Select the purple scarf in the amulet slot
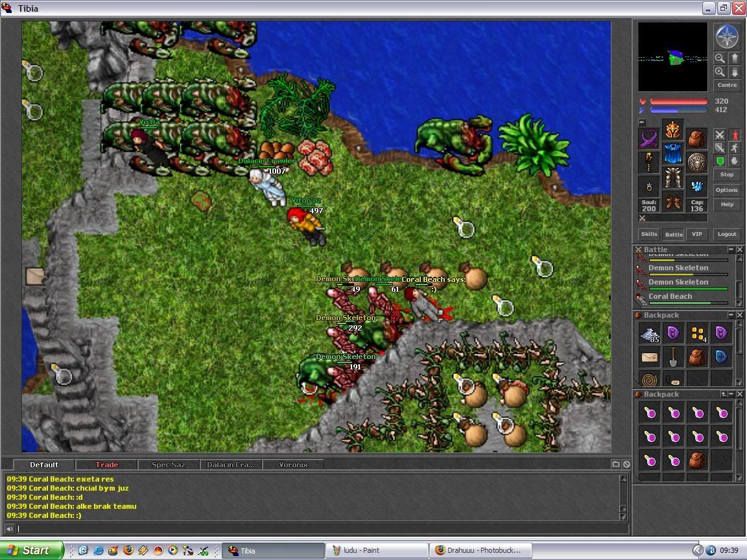 click(649, 139)
